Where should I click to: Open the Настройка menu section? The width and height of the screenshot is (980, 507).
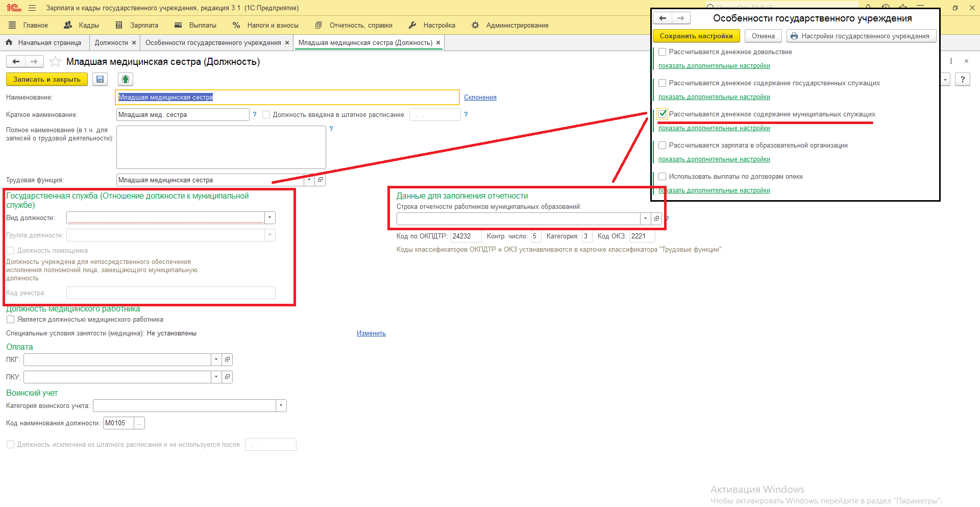(x=432, y=25)
